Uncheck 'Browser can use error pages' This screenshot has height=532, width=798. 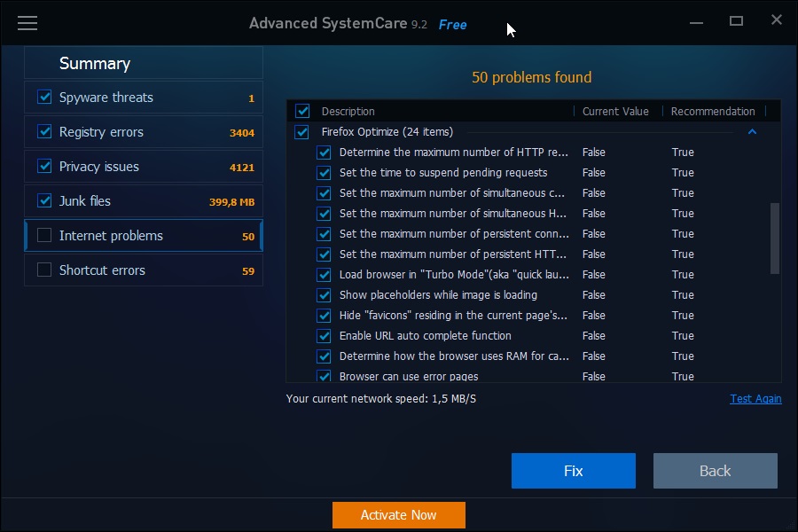pyautogui.click(x=324, y=376)
